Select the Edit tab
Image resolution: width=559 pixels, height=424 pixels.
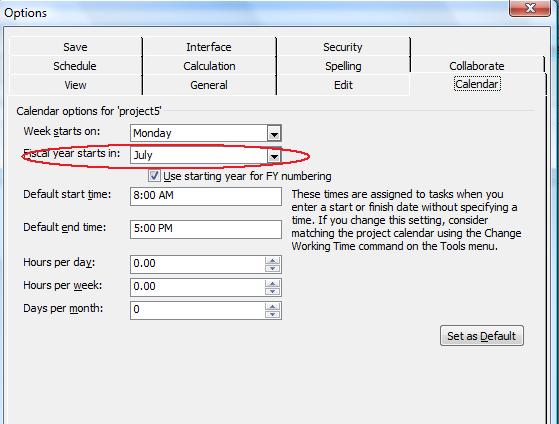pos(343,85)
